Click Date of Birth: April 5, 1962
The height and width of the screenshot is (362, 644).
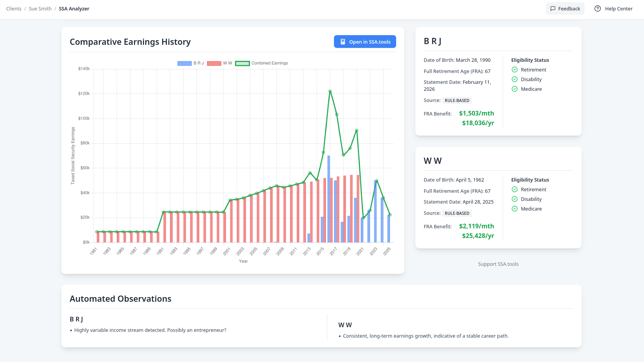tap(454, 180)
